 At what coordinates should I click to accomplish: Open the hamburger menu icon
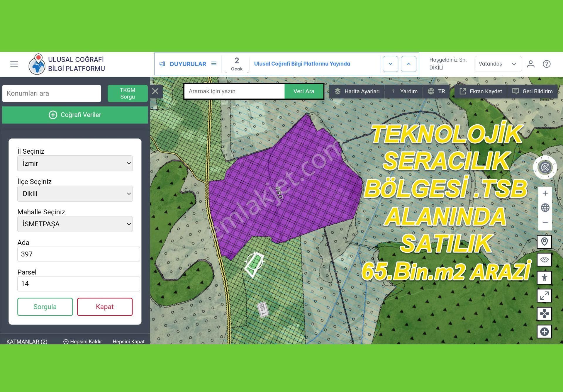tap(14, 64)
